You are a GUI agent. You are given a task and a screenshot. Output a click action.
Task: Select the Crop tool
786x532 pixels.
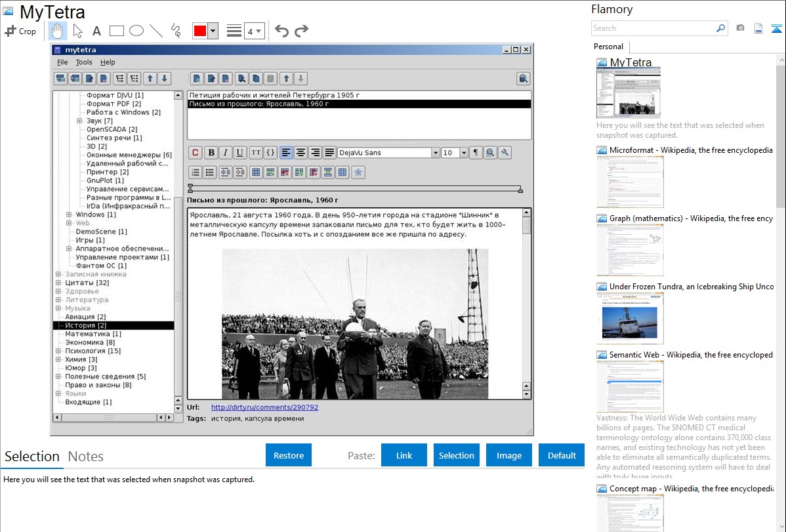(20, 31)
